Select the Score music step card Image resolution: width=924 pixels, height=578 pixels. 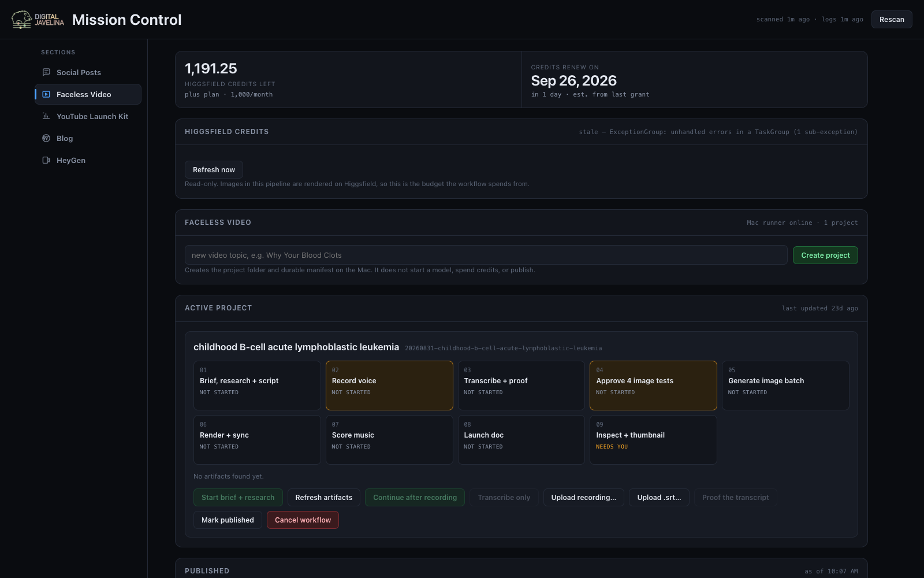[389, 440]
